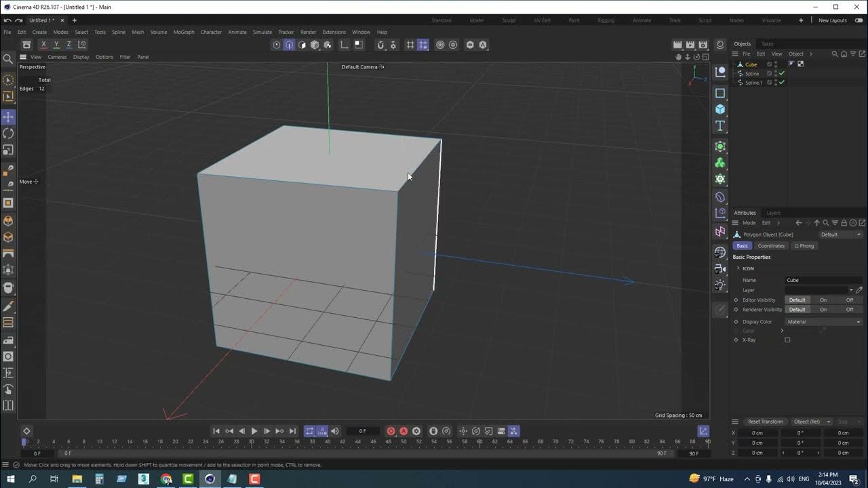Screen dimensions: 868x488
Task: Add a Cube primitive from the side palette
Action: click(720, 109)
